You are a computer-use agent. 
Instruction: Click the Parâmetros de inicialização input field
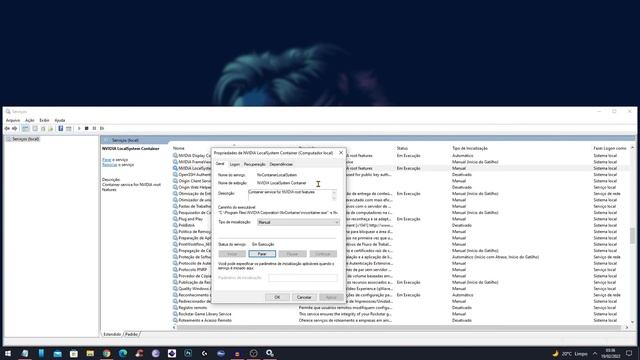pyautogui.click(x=302, y=278)
